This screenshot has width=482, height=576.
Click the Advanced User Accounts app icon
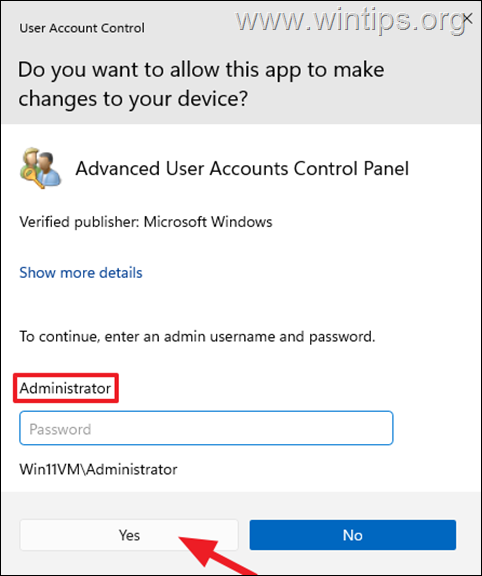(40, 168)
